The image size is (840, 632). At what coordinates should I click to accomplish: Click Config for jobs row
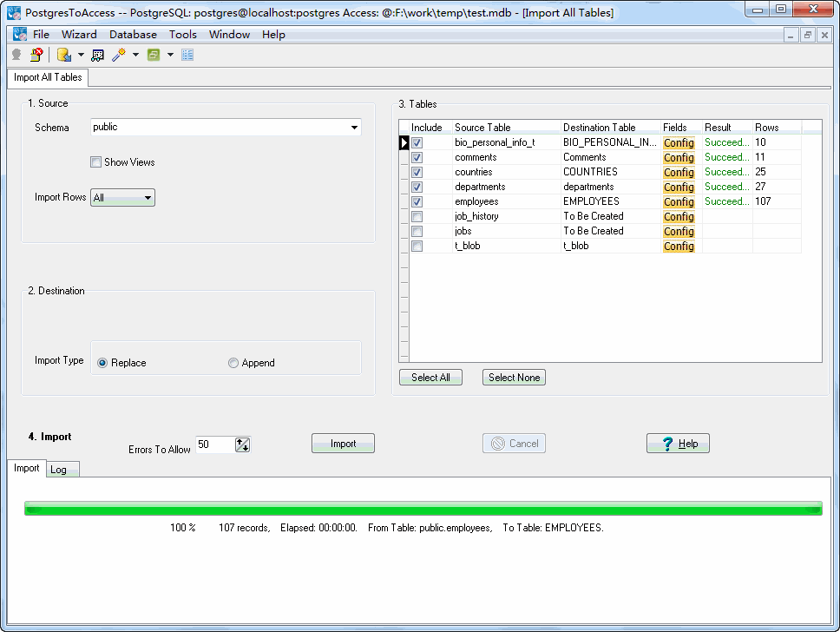click(679, 231)
